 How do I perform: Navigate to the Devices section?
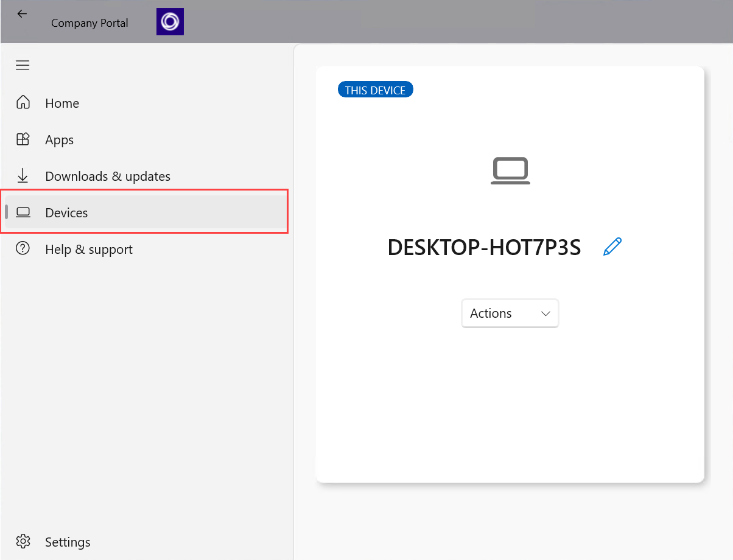pos(66,212)
